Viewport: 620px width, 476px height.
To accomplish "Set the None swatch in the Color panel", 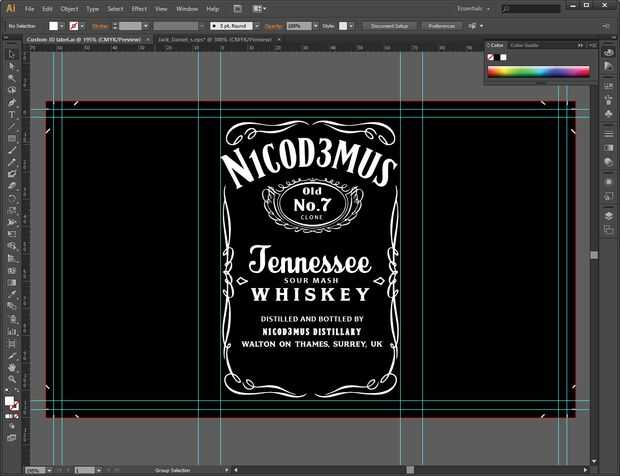I will coord(491,57).
